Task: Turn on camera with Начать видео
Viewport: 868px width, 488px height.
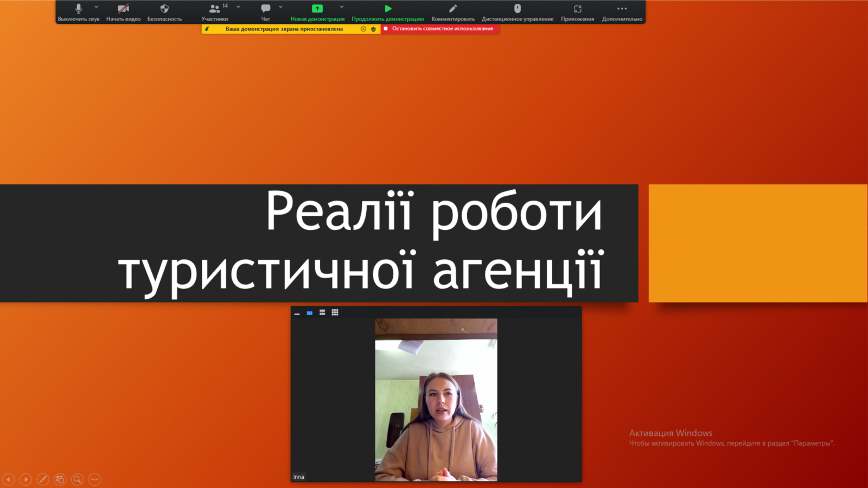Action: (x=123, y=12)
